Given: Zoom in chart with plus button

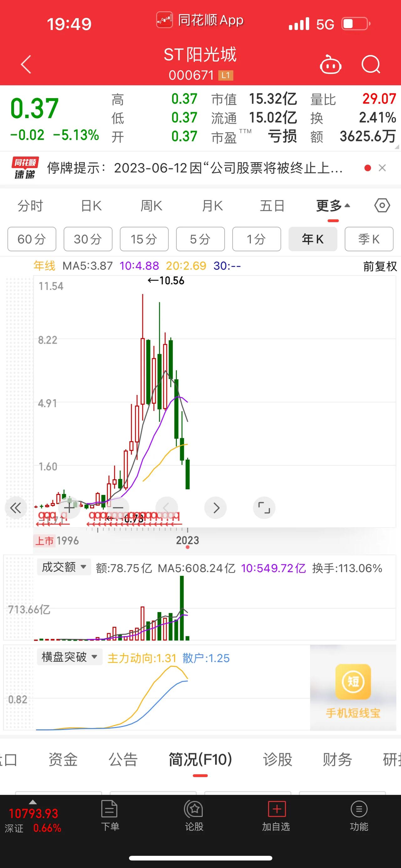Looking at the screenshot, I should (x=69, y=508).
